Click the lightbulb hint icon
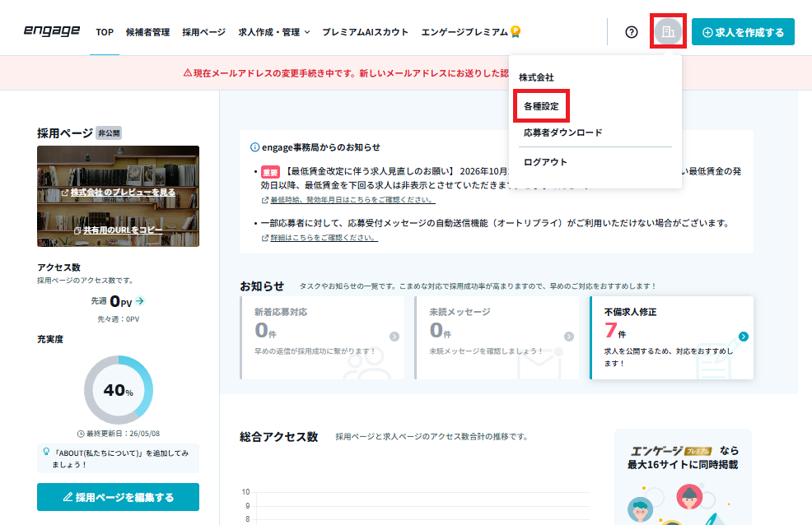 pyautogui.click(x=46, y=452)
